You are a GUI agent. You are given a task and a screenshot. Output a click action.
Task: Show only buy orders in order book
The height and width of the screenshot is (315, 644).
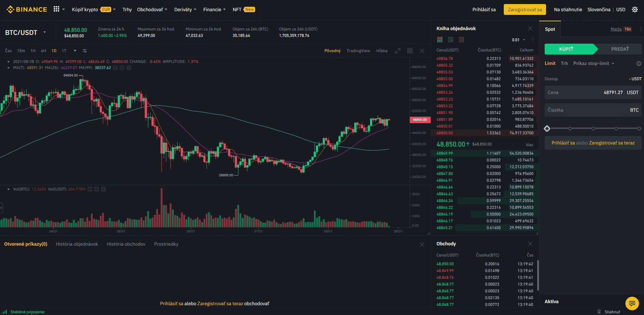451,40
